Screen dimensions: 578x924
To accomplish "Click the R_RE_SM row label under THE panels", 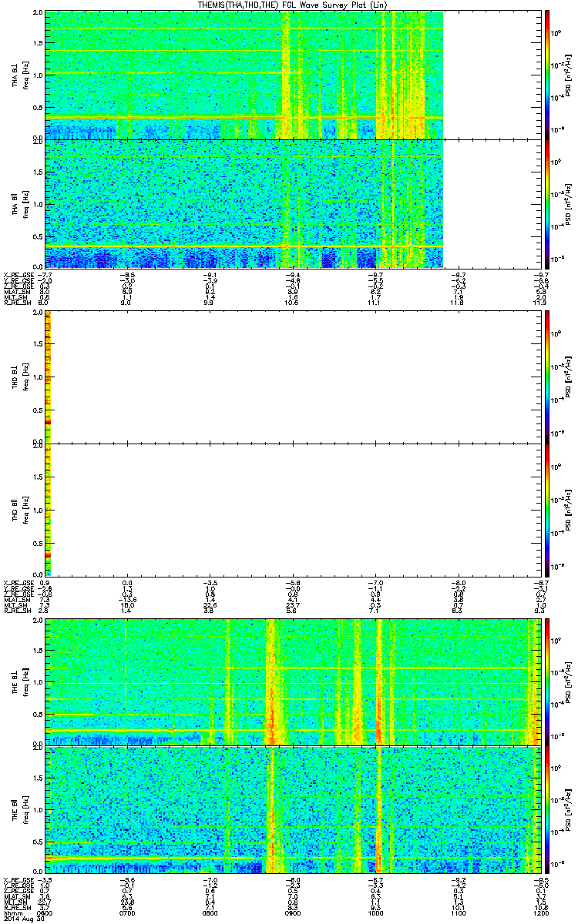I will point(17,907).
